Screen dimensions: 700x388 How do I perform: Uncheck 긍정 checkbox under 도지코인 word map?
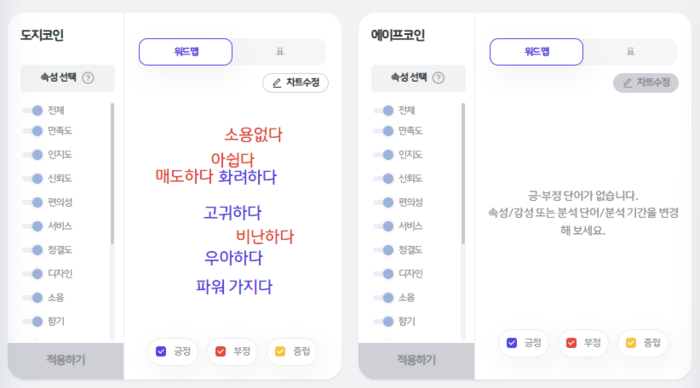(x=161, y=351)
